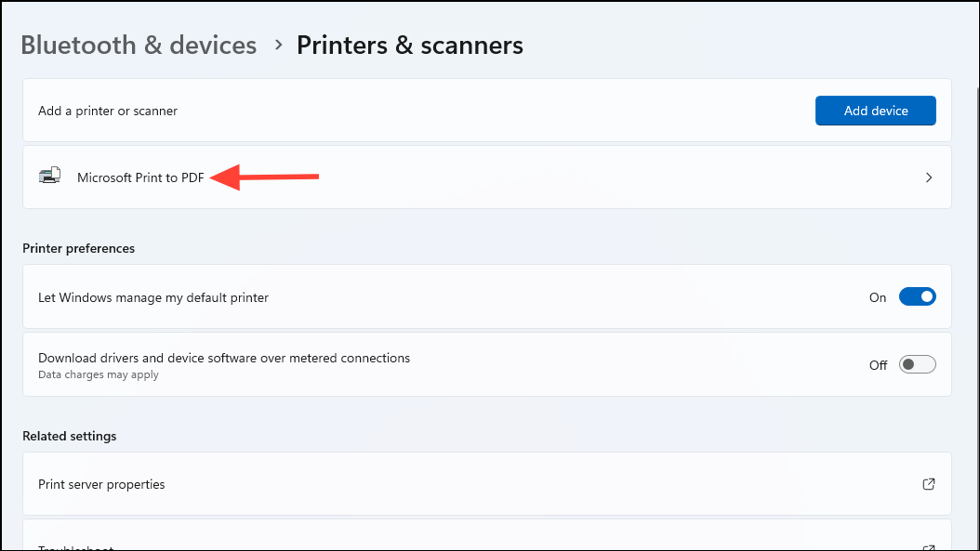Image resolution: width=980 pixels, height=551 pixels.
Task: Click the Download drivers and device software text
Action: coord(224,358)
